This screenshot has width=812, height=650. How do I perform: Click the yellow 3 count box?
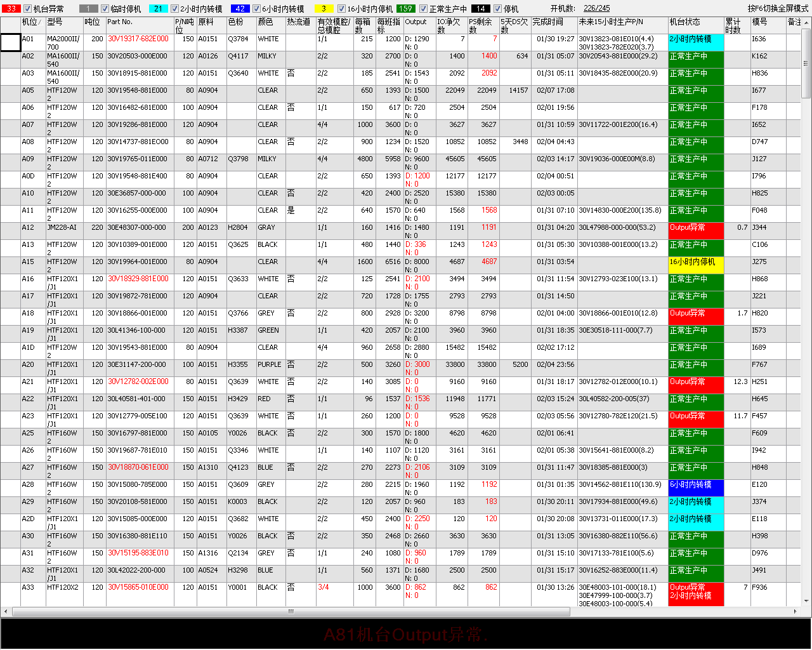tap(324, 9)
